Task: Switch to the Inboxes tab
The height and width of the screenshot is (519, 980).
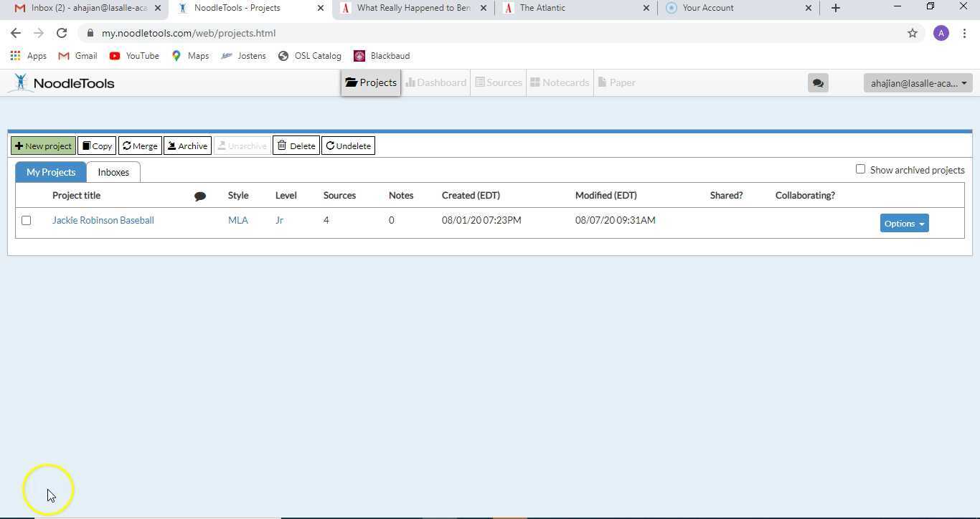Action: point(113,172)
